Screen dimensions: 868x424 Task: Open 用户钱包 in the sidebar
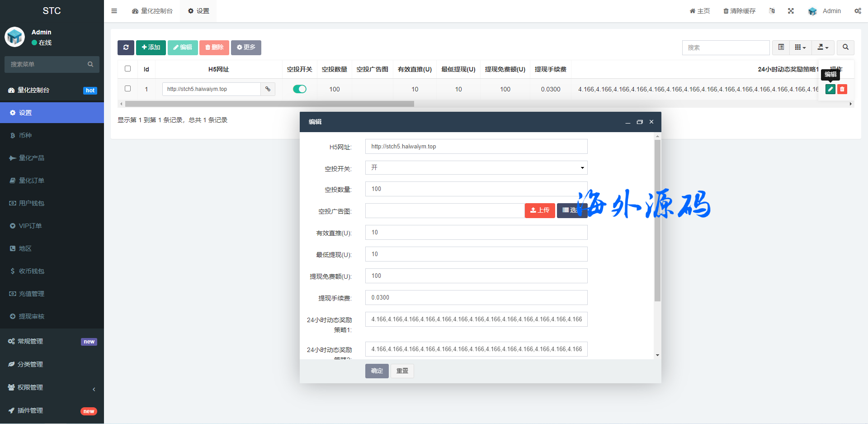tap(32, 203)
